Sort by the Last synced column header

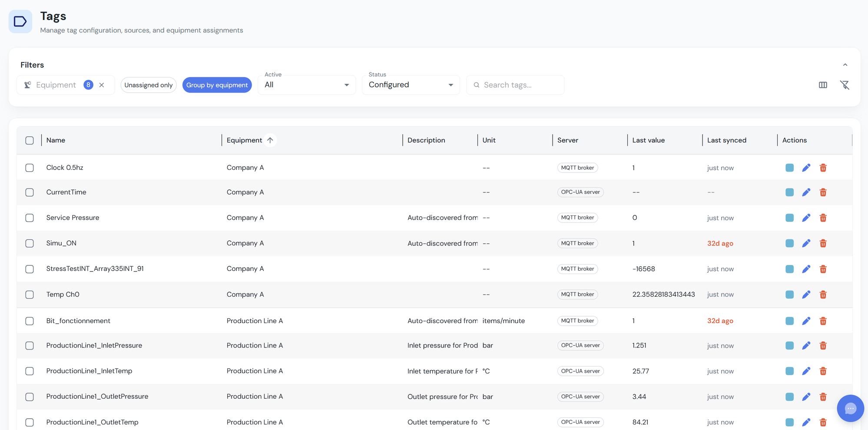pyautogui.click(x=726, y=140)
